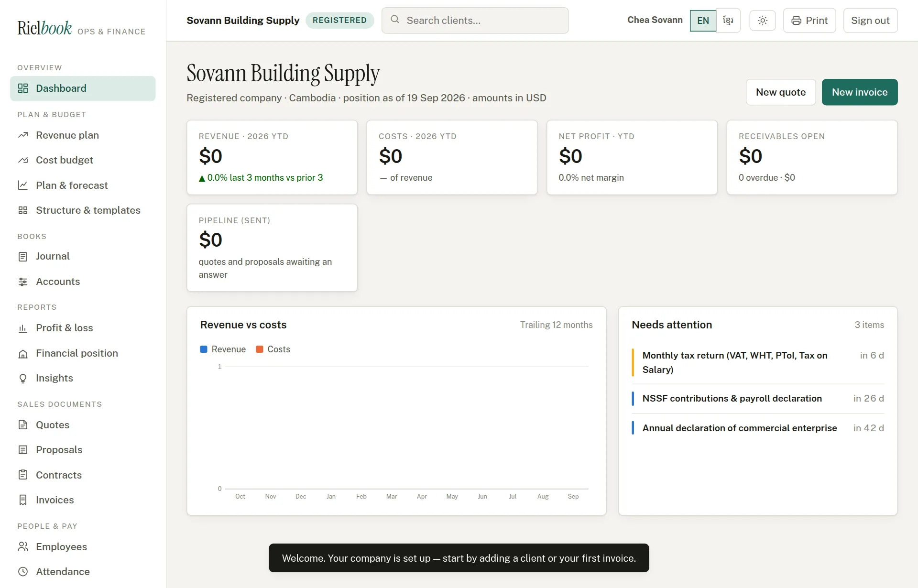Click the orange Costs legend swatch
The image size is (918, 588).
[x=260, y=349]
